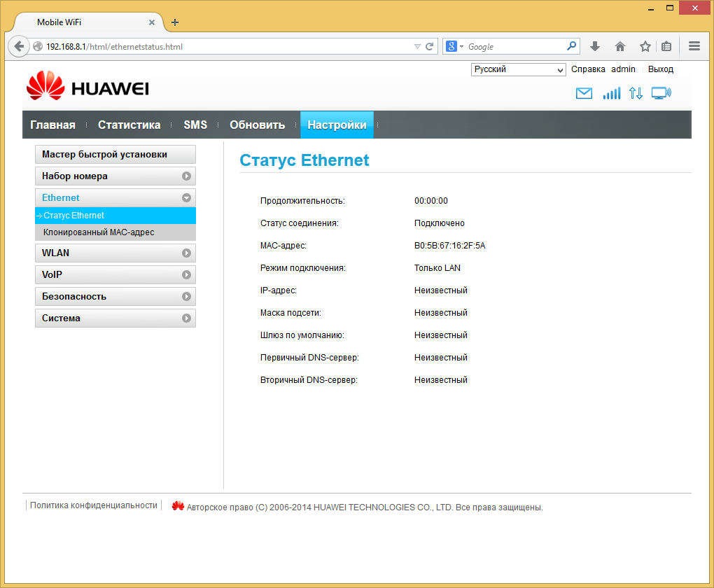The height and width of the screenshot is (588, 714).
Task: Click the admin user link
Action: (623, 69)
